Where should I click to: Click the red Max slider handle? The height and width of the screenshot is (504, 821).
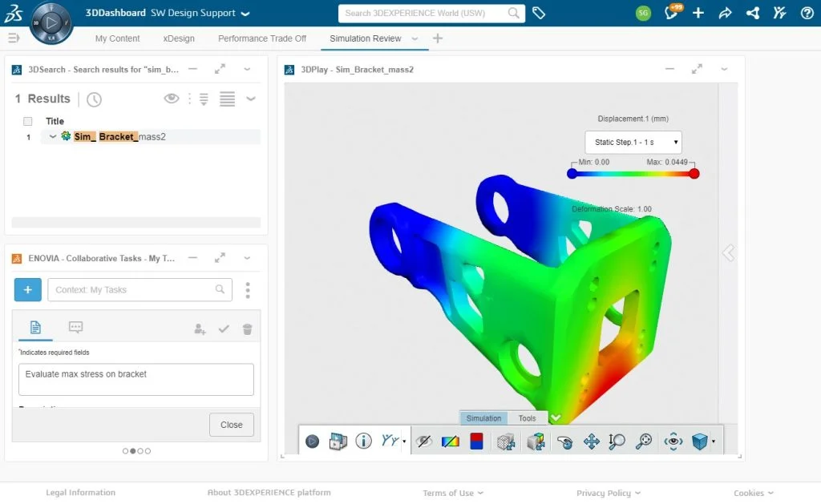694,174
